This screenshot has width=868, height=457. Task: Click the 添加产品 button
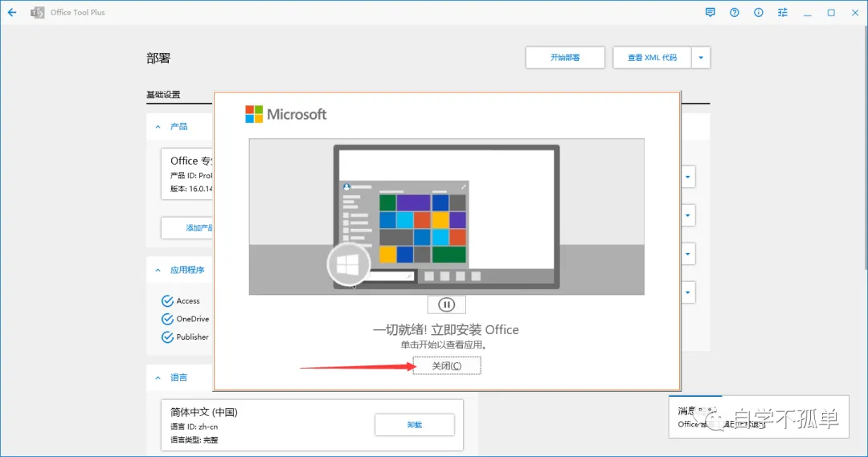pyautogui.click(x=187, y=228)
